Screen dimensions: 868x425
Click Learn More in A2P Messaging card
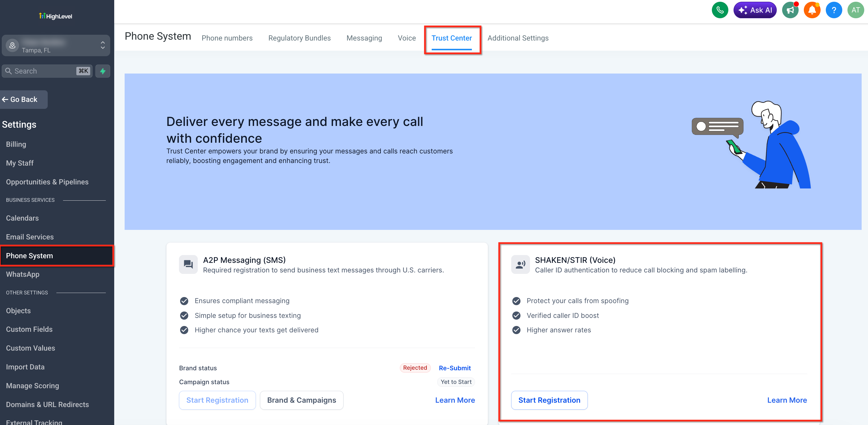[x=455, y=400]
